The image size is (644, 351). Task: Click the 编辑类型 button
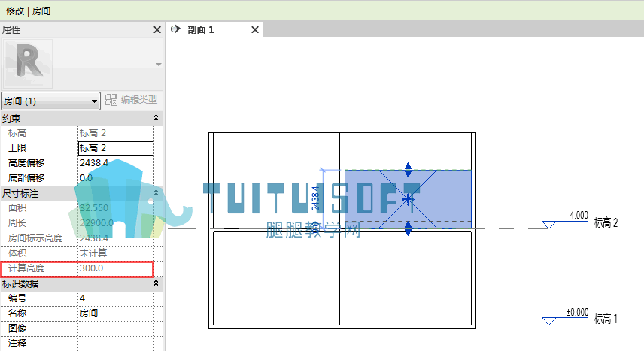(131, 100)
